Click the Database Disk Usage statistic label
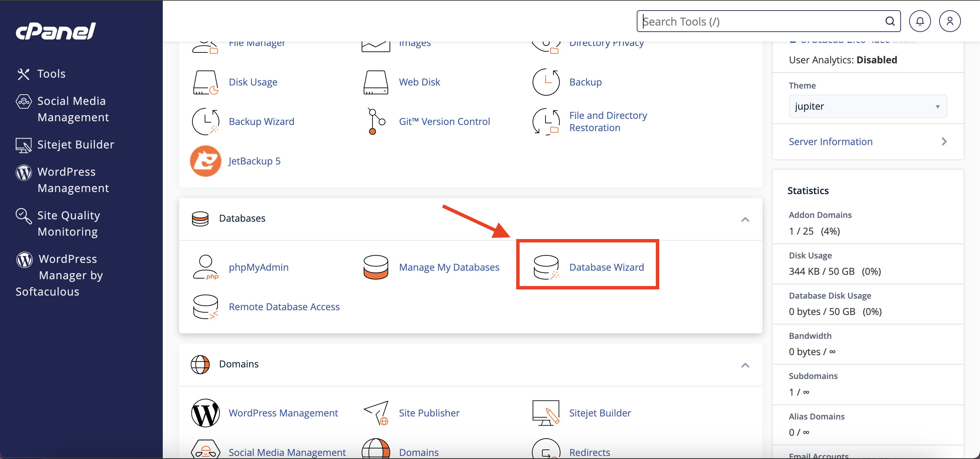Image resolution: width=980 pixels, height=459 pixels. coord(830,296)
